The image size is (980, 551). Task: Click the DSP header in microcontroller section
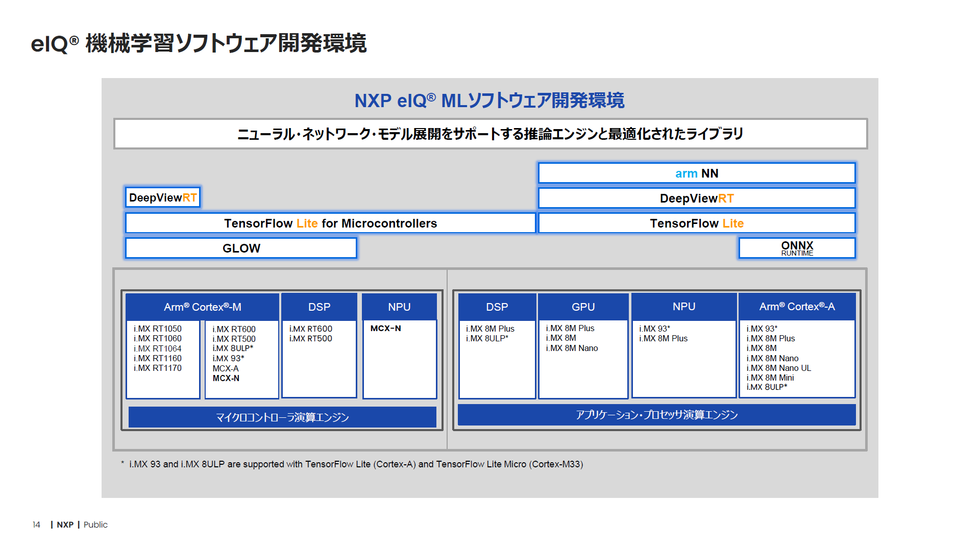319,307
